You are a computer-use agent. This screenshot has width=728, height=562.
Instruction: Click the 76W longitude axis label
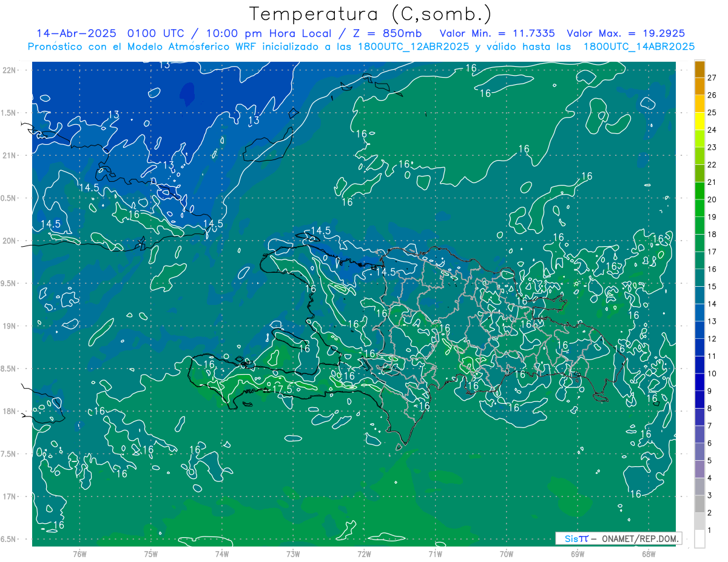pyautogui.click(x=79, y=554)
